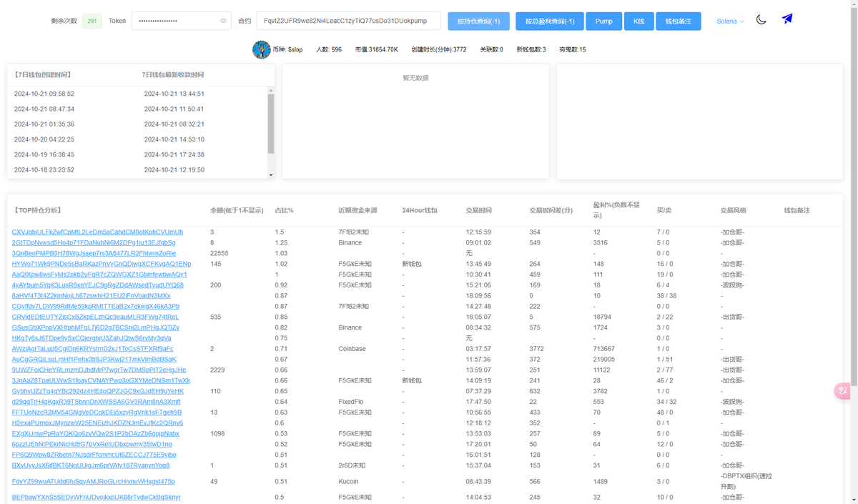Click wallet creation time 2024-10-21 09:58:52
Screen dimensions: 858x504
[44, 94]
